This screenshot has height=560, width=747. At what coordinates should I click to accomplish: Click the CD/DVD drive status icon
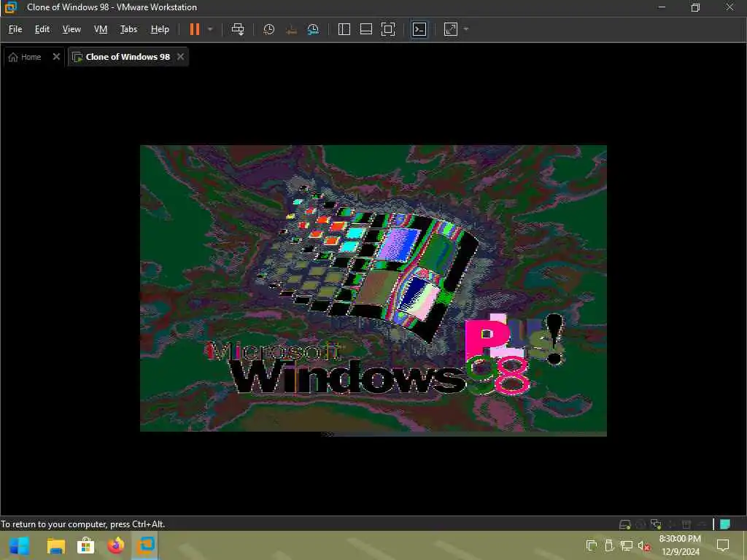(640, 524)
